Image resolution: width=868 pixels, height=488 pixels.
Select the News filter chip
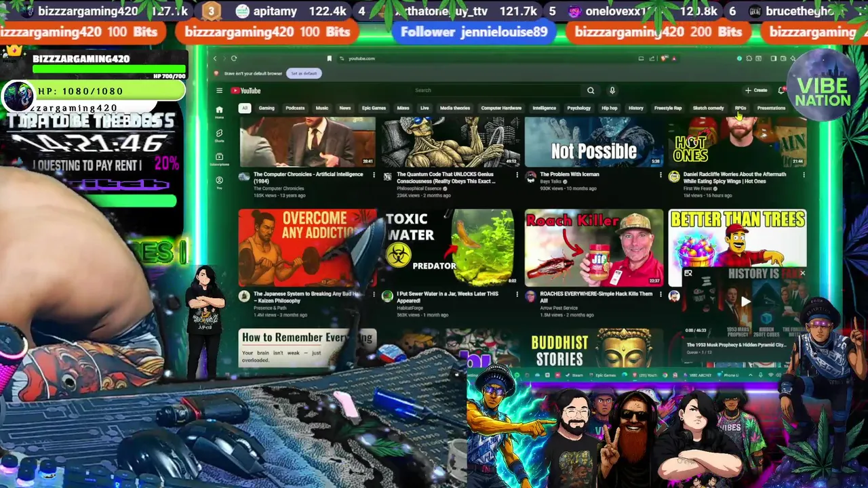point(345,108)
